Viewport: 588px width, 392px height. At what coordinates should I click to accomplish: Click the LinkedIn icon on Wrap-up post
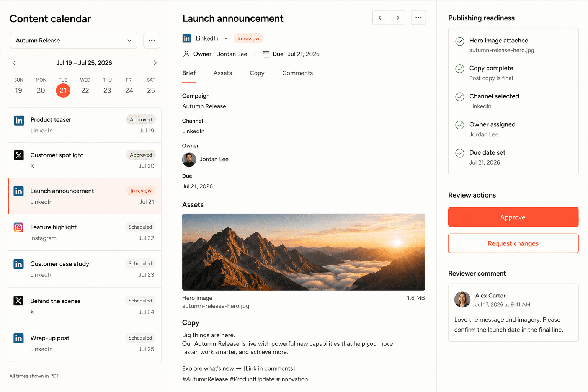pos(19,338)
